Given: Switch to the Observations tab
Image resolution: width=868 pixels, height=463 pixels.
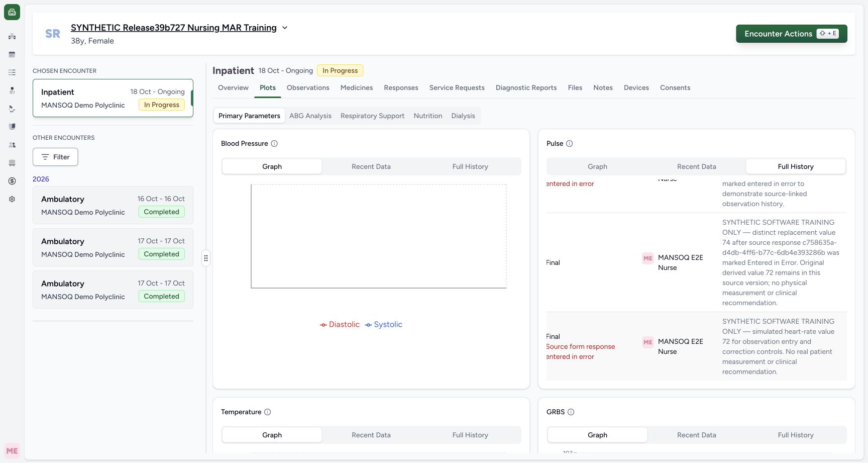Looking at the screenshot, I should [308, 87].
